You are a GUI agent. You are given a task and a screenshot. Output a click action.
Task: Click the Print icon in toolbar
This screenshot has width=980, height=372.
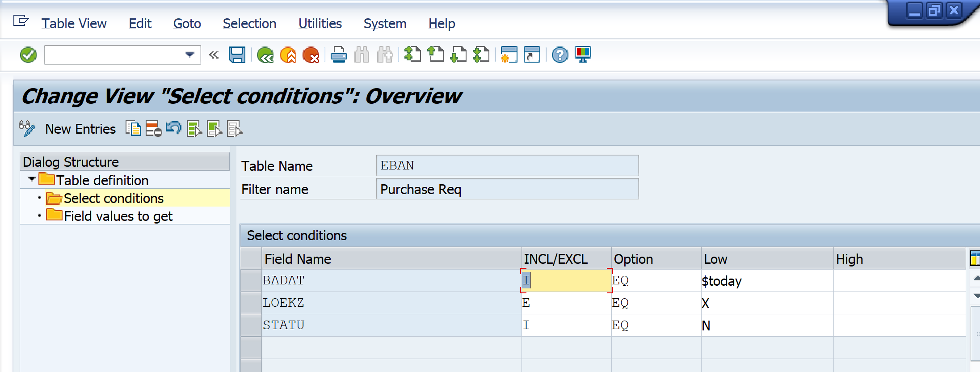(339, 55)
